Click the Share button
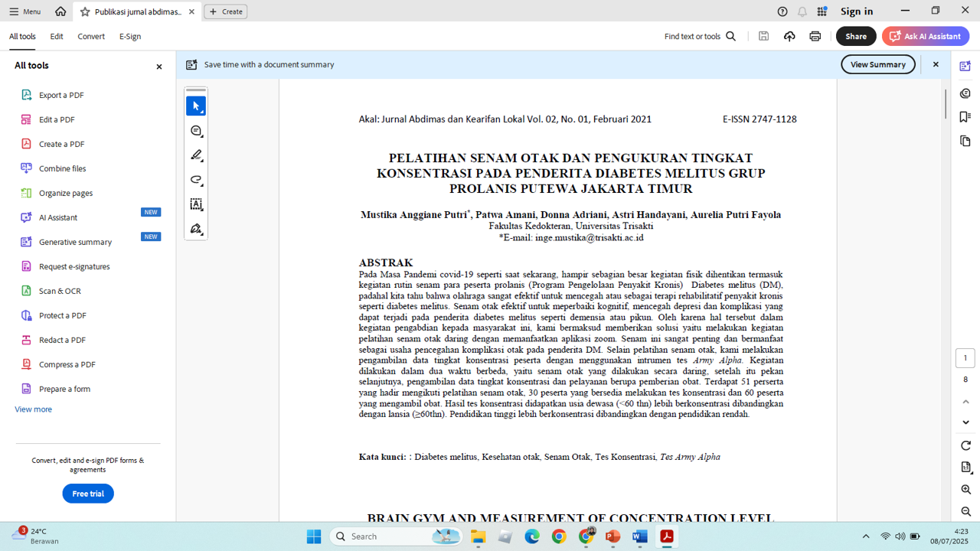980x551 pixels. 856,36
